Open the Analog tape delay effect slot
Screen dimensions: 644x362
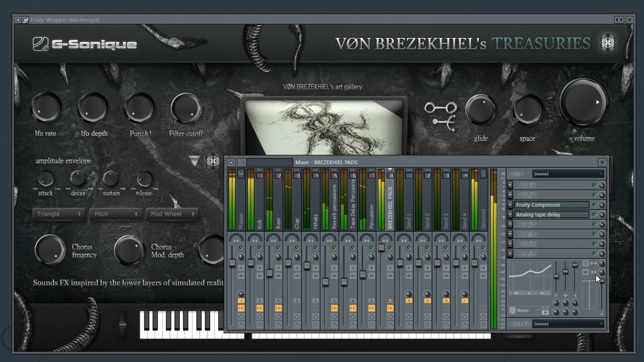[552, 215]
